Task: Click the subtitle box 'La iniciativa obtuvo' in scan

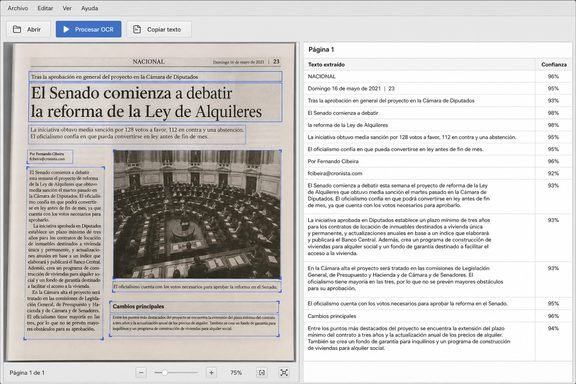Action: 137,133
